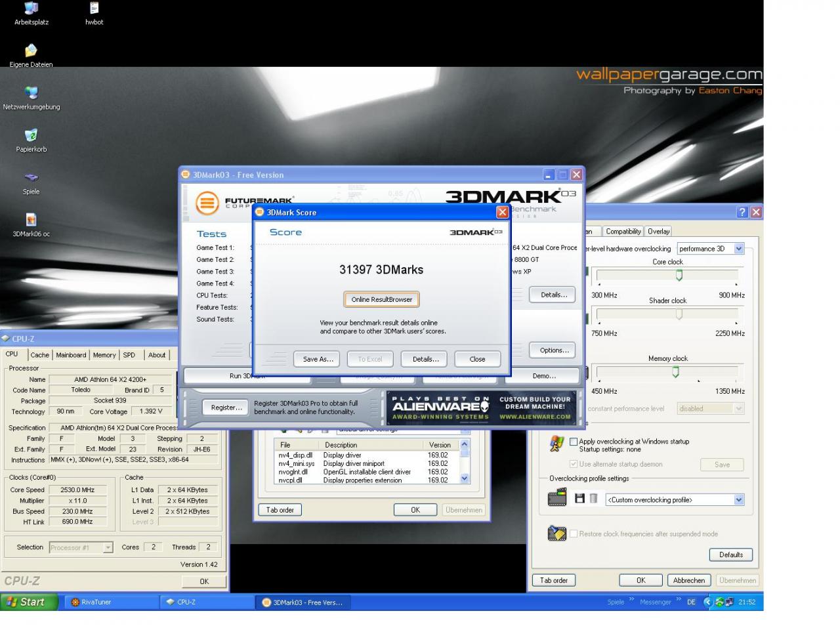Click Abbrechen in the RivaTuner overclocking window
The width and height of the screenshot is (840, 630).
[688, 580]
